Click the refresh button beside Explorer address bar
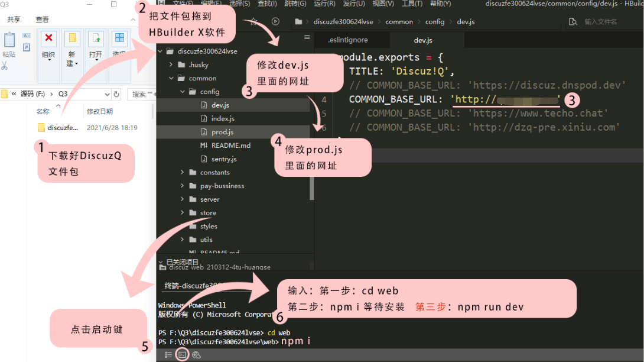This screenshot has height=362, width=644. (117, 93)
